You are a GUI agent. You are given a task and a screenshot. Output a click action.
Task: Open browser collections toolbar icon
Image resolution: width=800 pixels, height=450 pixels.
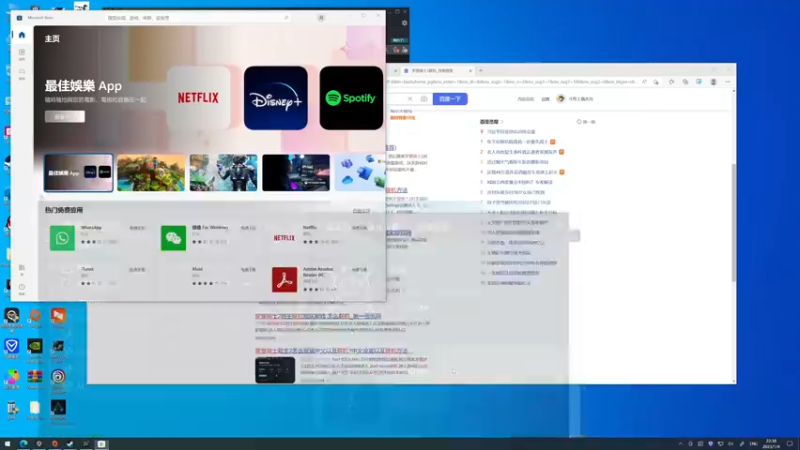pos(685,82)
